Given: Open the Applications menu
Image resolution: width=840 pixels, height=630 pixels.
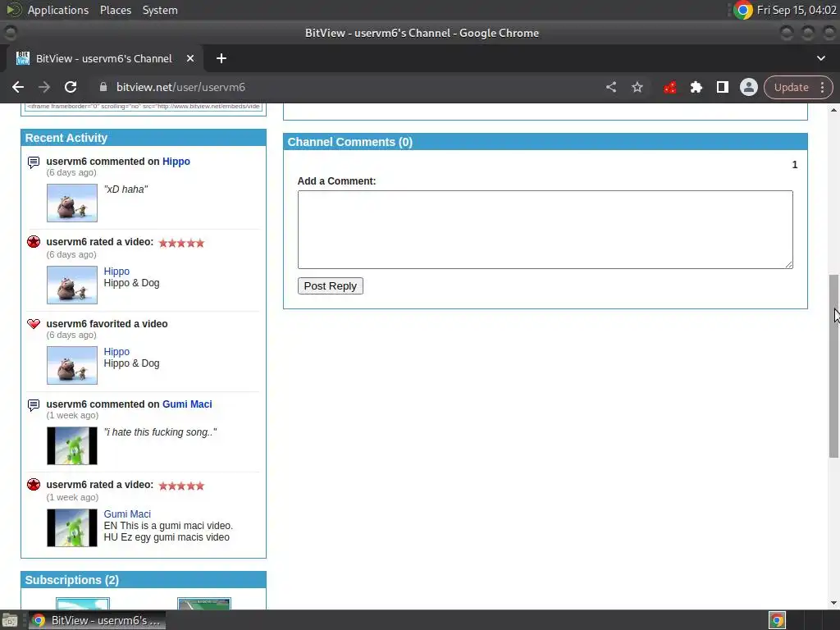Looking at the screenshot, I should 58,10.
